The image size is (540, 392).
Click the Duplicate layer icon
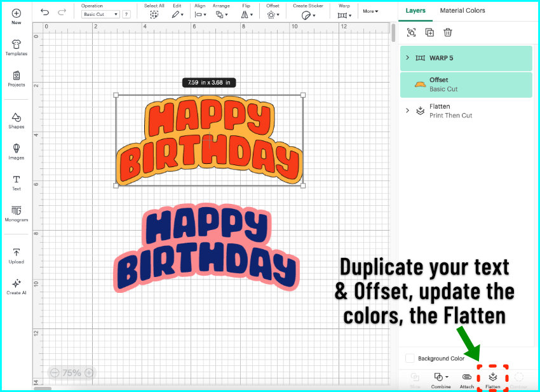pyautogui.click(x=429, y=32)
